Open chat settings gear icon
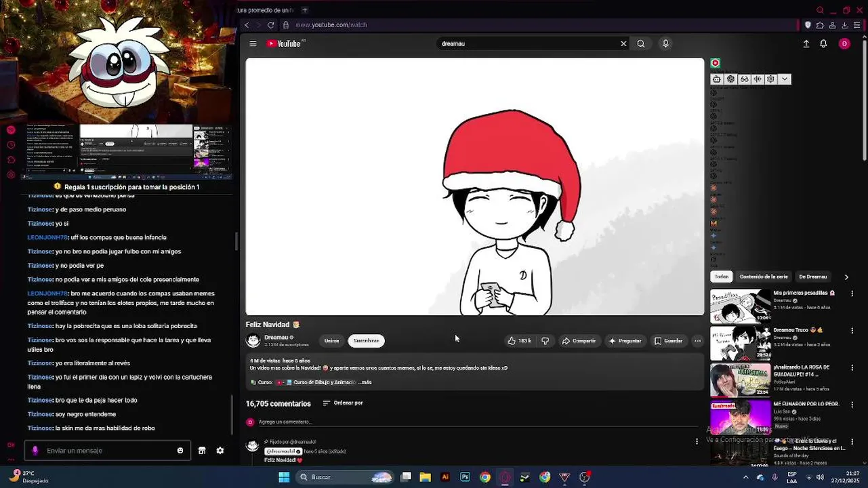 click(220, 451)
